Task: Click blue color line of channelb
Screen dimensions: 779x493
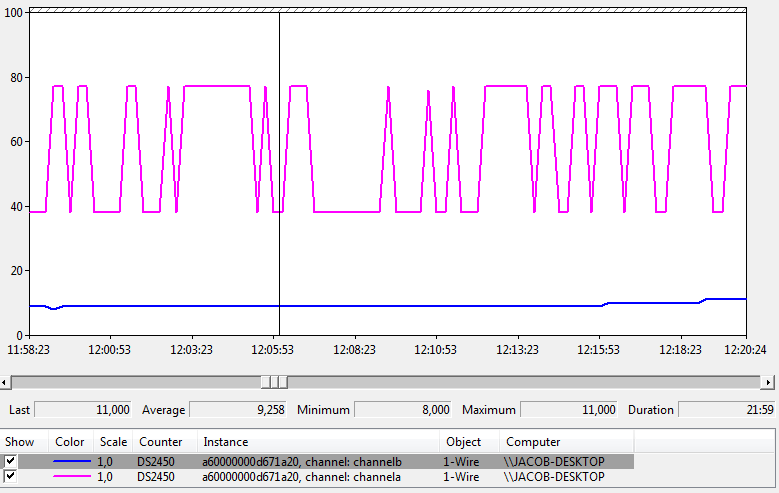Action: 72,462
